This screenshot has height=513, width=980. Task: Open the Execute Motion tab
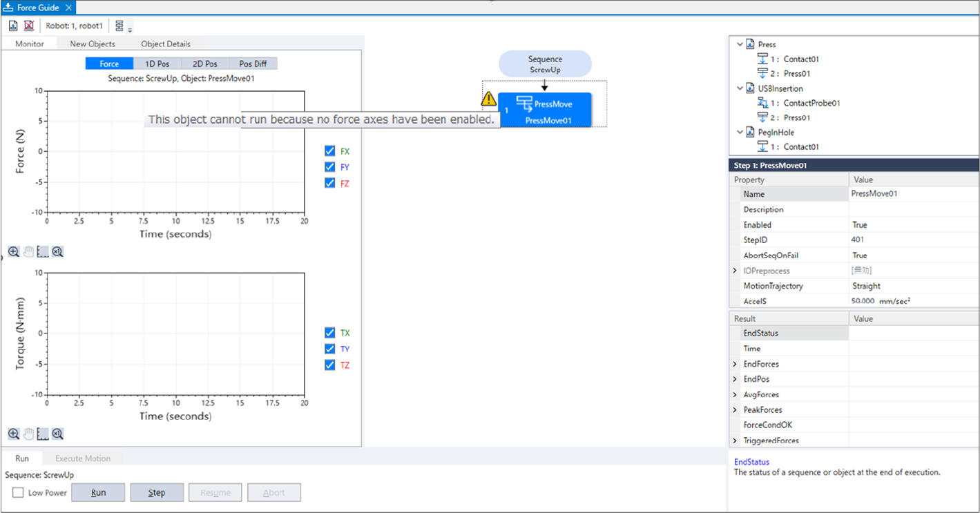(x=83, y=458)
